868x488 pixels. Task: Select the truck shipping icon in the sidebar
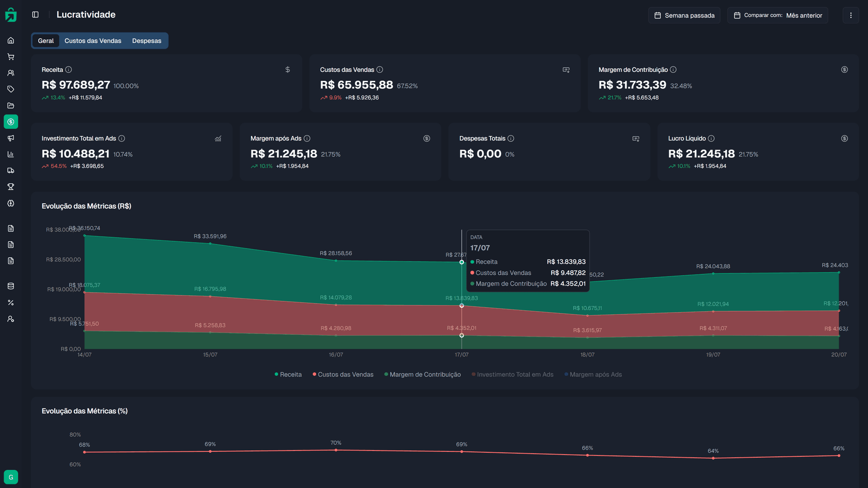click(x=11, y=170)
